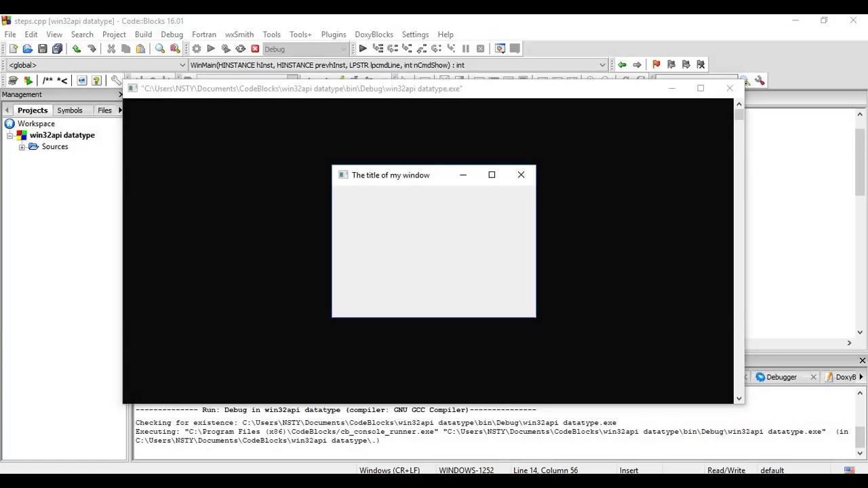
Task: Open the DoxyBlocks menu
Action: pos(374,35)
